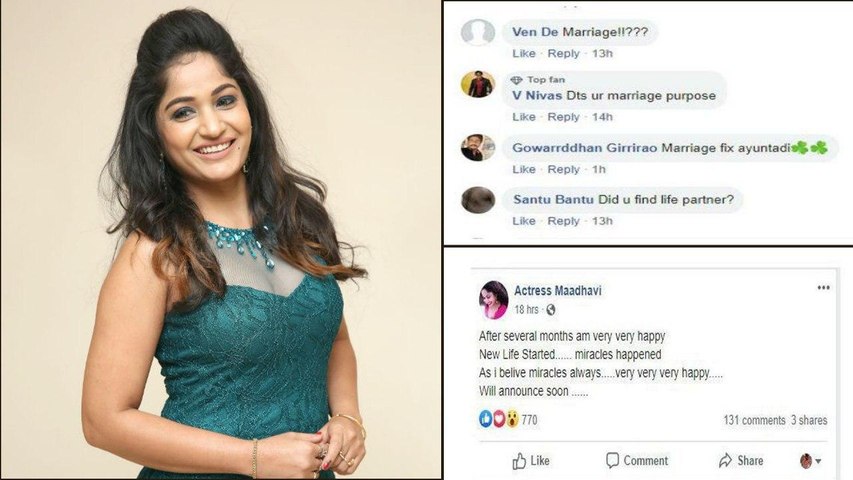View the 131 comments link
The width and height of the screenshot is (853, 480).
click(x=754, y=420)
